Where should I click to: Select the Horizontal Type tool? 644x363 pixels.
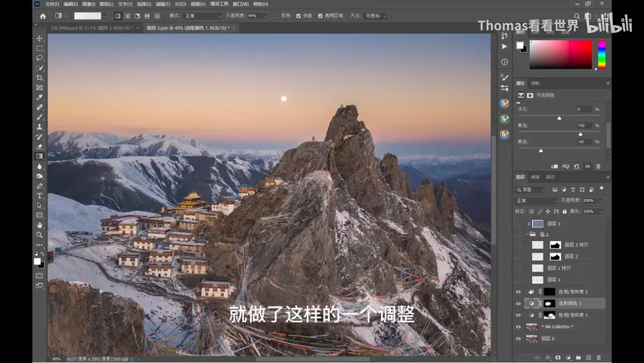click(x=39, y=196)
